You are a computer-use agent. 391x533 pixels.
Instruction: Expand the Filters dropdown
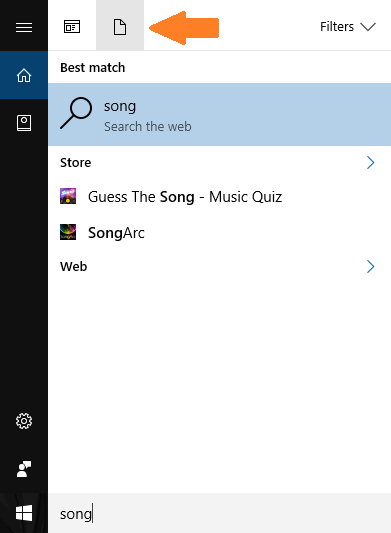347,27
